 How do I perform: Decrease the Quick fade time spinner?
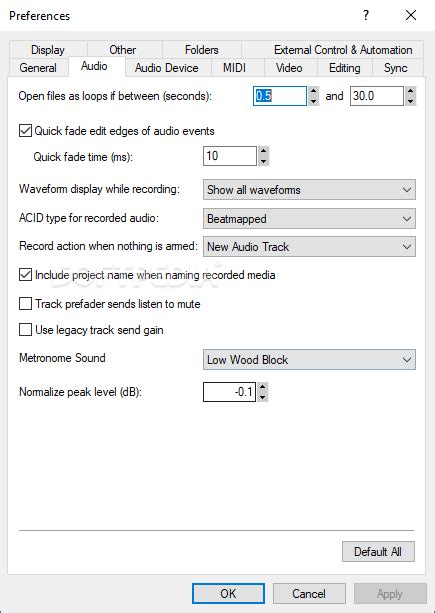tap(263, 161)
